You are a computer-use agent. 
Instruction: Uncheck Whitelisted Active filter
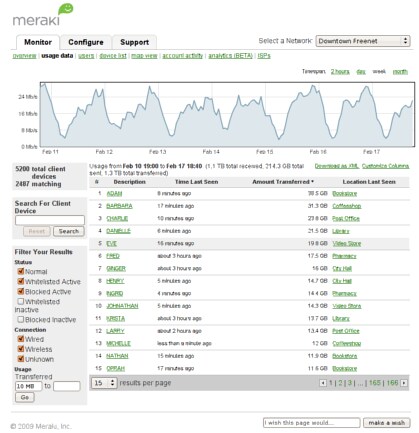tap(21, 281)
